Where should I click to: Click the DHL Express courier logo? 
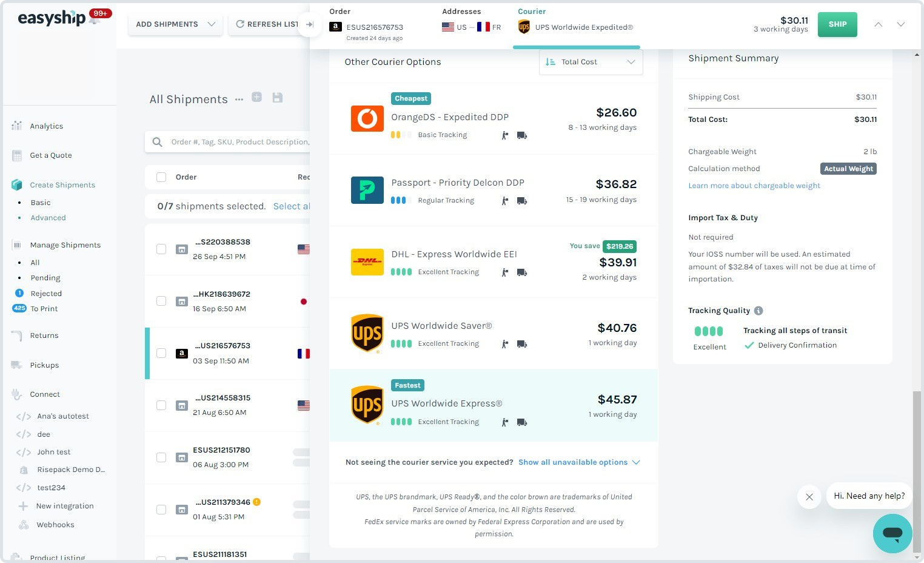pos(367,261)
